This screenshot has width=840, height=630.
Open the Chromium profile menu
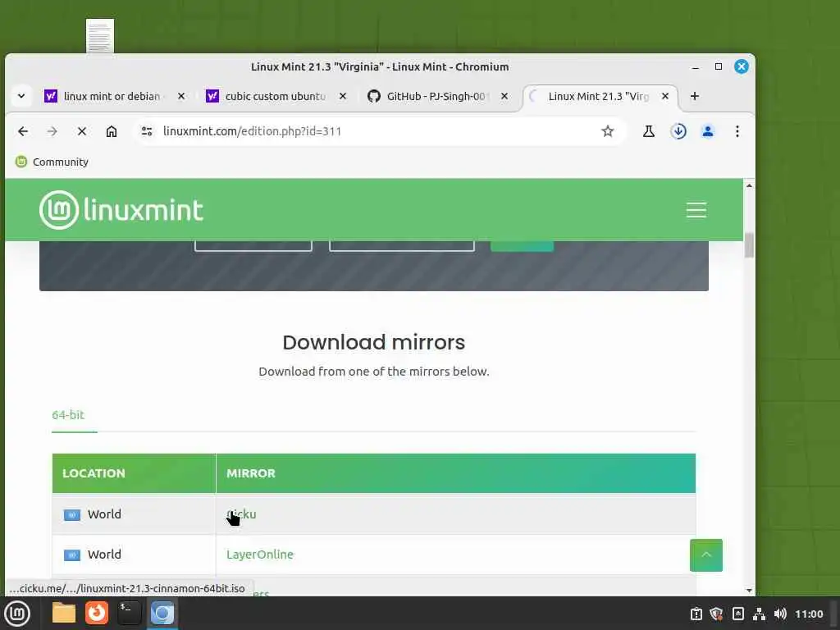pos(708,131)
